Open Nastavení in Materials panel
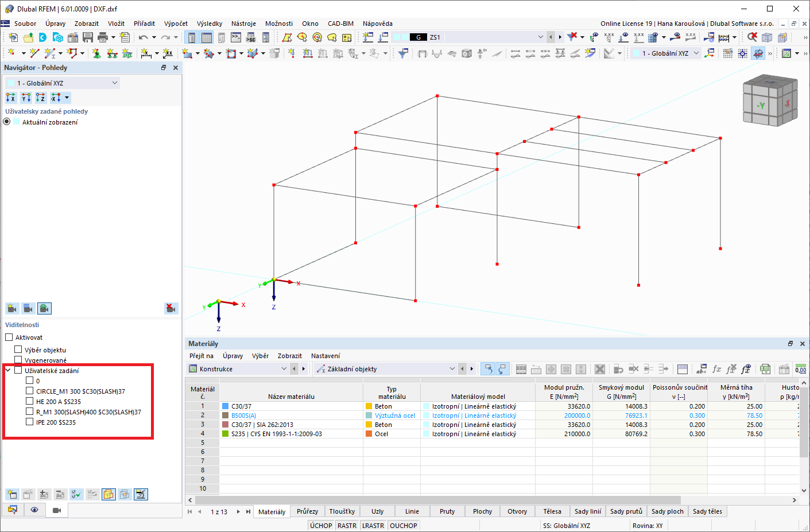Image resolution: width=810 pixels, height=532 pixels. click(325, 356)
